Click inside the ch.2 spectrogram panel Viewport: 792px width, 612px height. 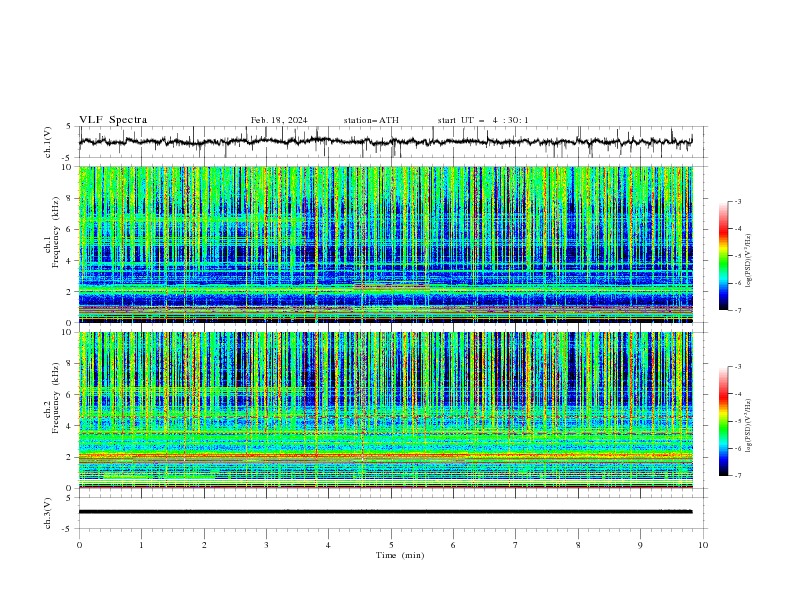click(x=385, y=410)
